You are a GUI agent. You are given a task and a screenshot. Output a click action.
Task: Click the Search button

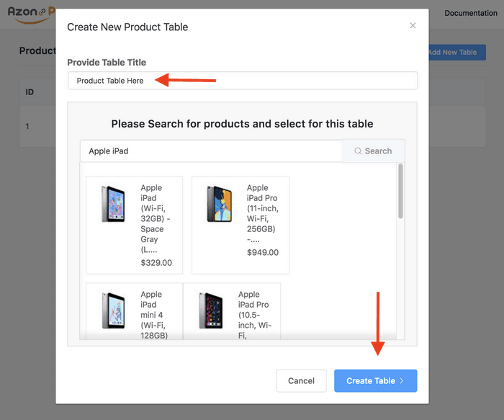[373, 151]
